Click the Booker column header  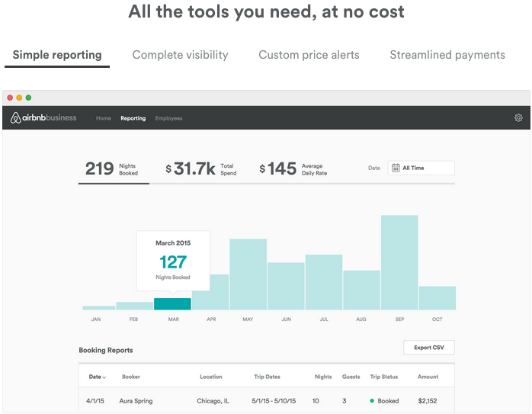tap(131, 377)
